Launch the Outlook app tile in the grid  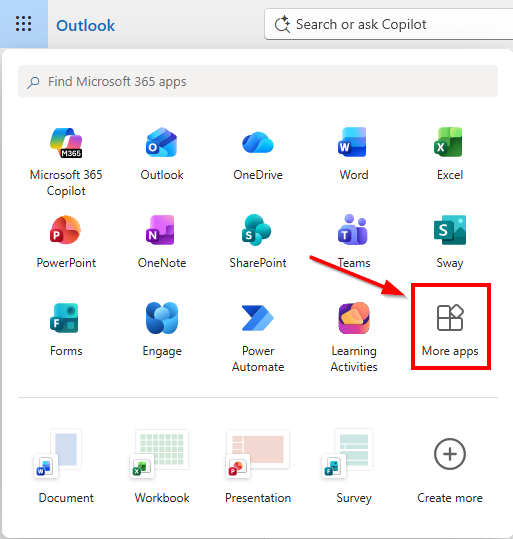coord(162,154)
